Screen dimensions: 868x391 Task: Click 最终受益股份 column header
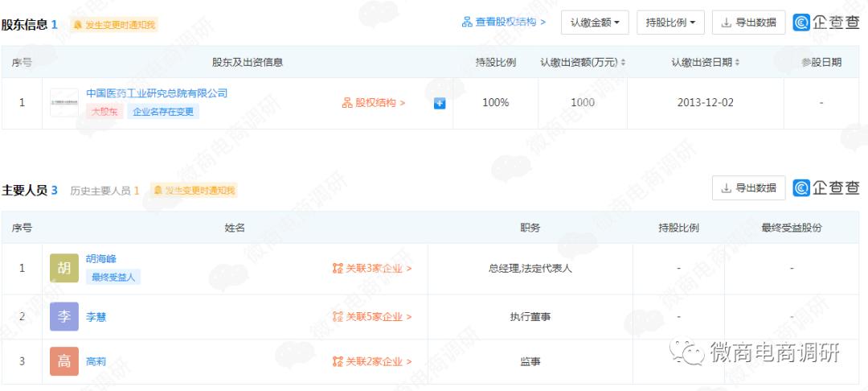792,228
